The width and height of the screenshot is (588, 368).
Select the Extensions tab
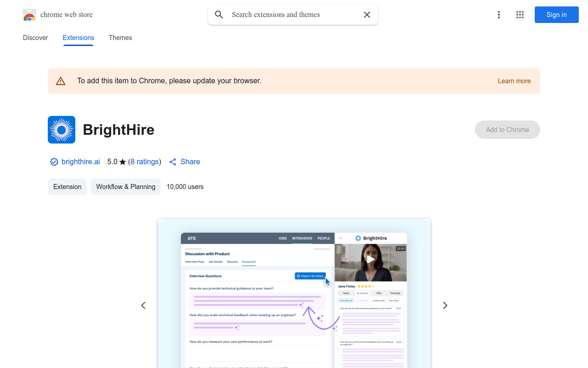click(79, 38)
